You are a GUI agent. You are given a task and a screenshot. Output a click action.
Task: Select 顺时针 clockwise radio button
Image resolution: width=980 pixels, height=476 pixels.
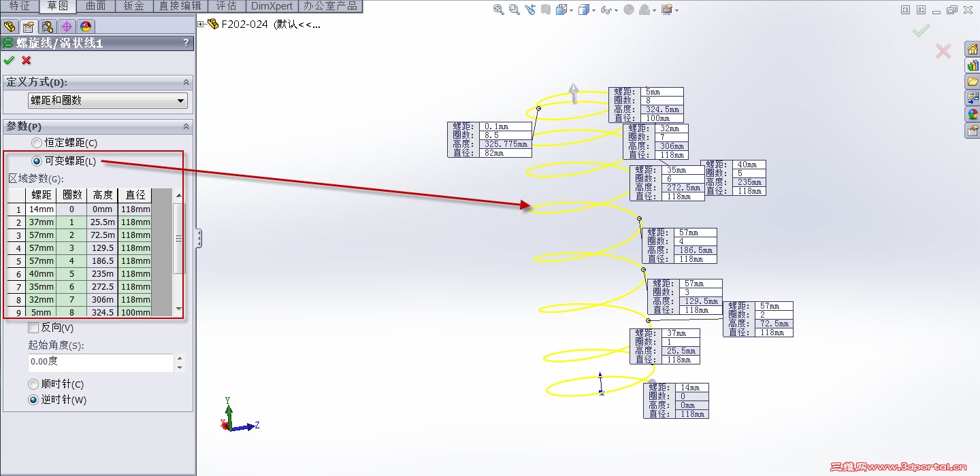point(33,384)
